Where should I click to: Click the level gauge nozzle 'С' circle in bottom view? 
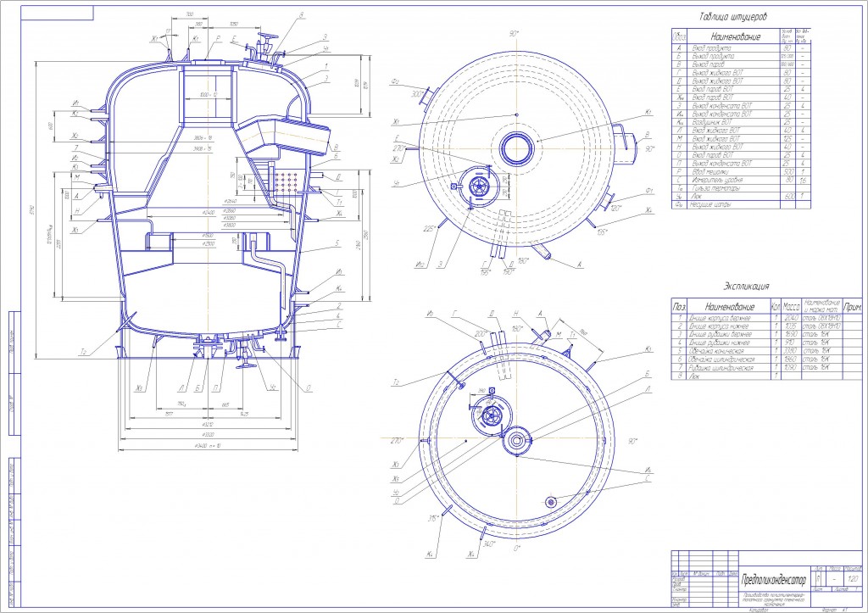tap(550, 502)
